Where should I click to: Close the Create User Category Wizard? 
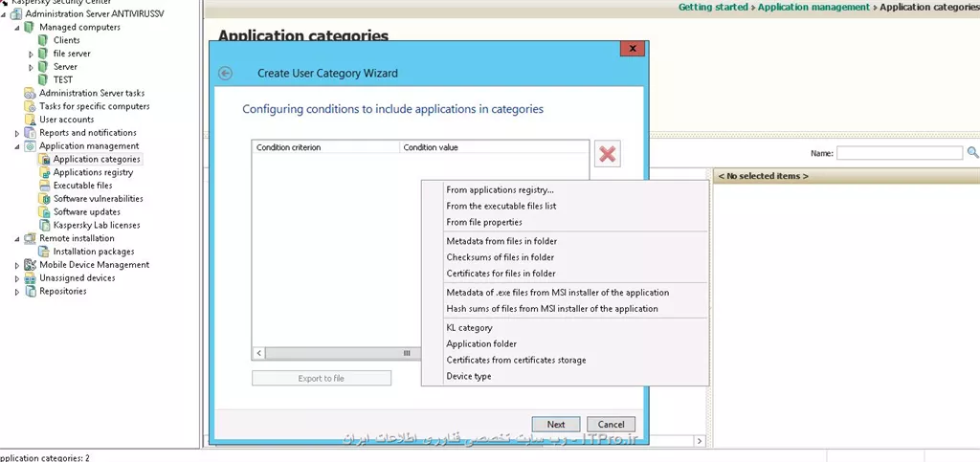(633, 48)
